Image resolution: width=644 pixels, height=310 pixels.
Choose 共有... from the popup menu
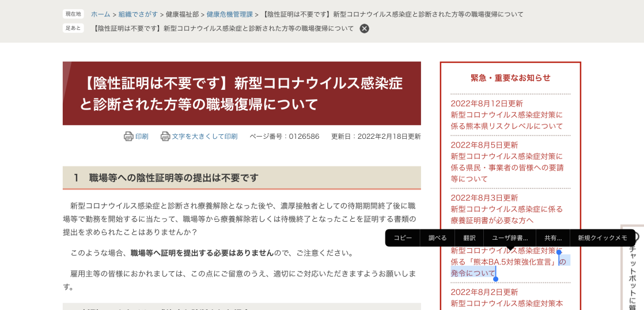point(552,238)
